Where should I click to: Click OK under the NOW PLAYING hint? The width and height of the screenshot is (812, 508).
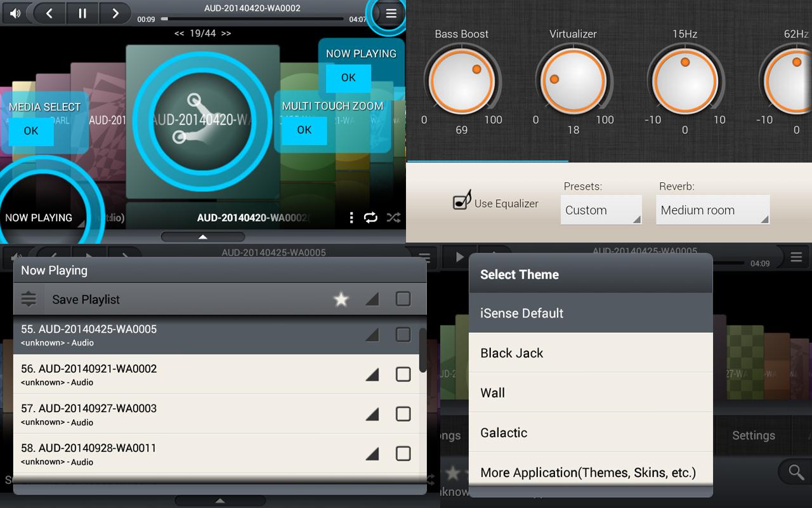[348, 77]
